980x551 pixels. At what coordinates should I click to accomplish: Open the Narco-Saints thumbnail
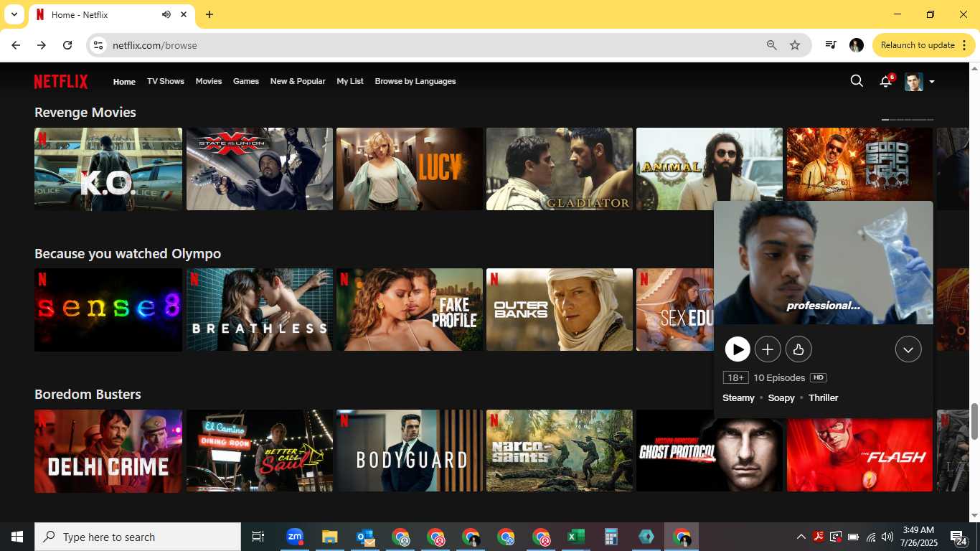[x=560, y=451]
